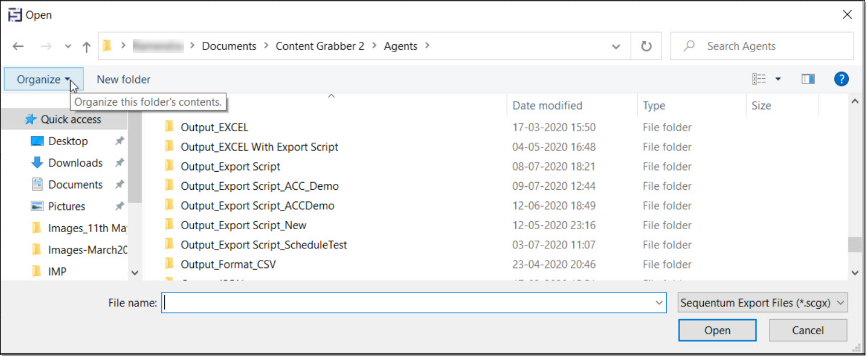Expand the address bar history dropdown
868x358 pixels.
(616, 46)
